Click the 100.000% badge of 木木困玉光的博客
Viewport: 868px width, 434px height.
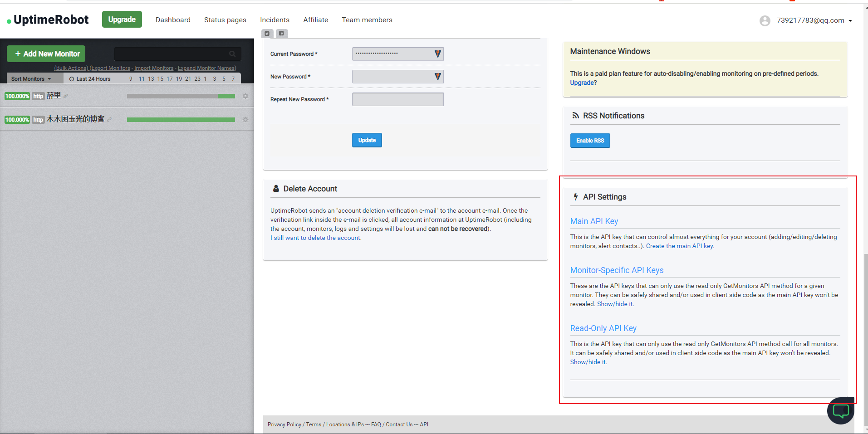[x=17, y=120]
